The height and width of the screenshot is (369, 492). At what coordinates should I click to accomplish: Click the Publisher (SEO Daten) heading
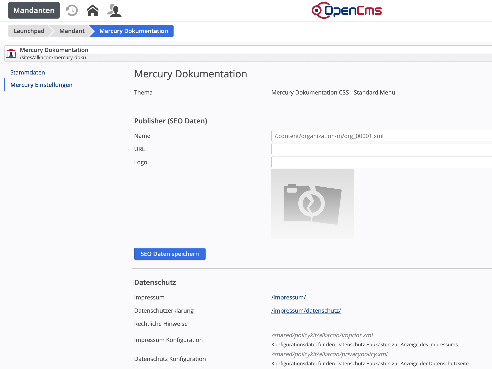[171, 121]
